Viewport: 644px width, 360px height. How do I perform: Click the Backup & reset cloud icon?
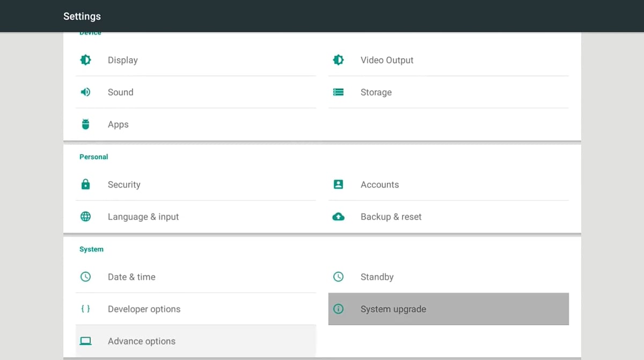(338, 217)
